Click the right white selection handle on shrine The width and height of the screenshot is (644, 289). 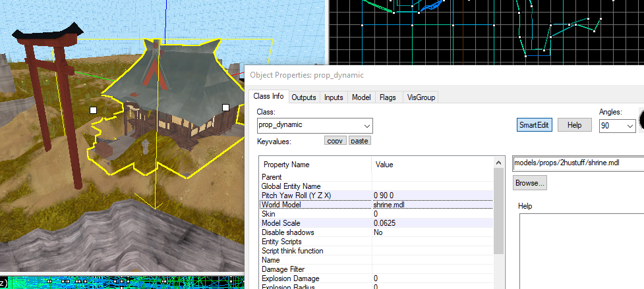(x=225, y=107)
